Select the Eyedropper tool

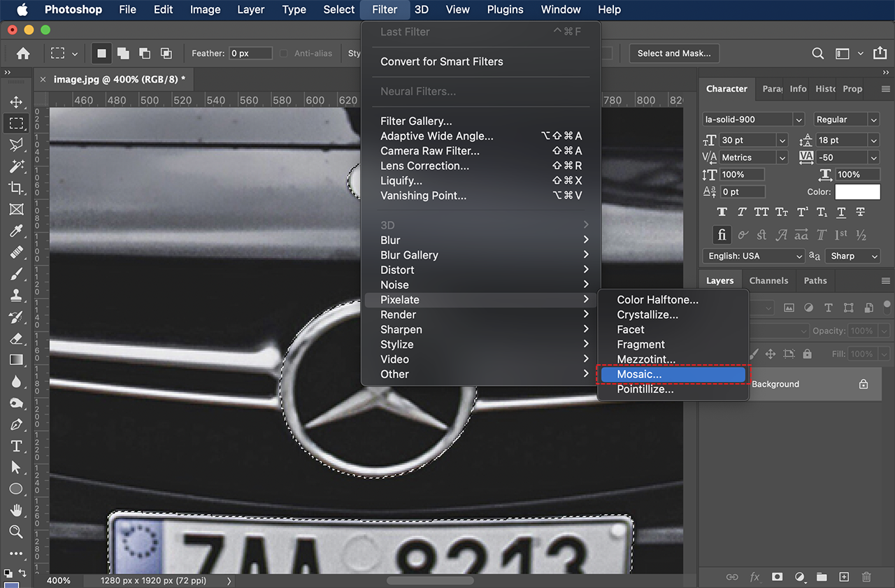click(15, 231)
